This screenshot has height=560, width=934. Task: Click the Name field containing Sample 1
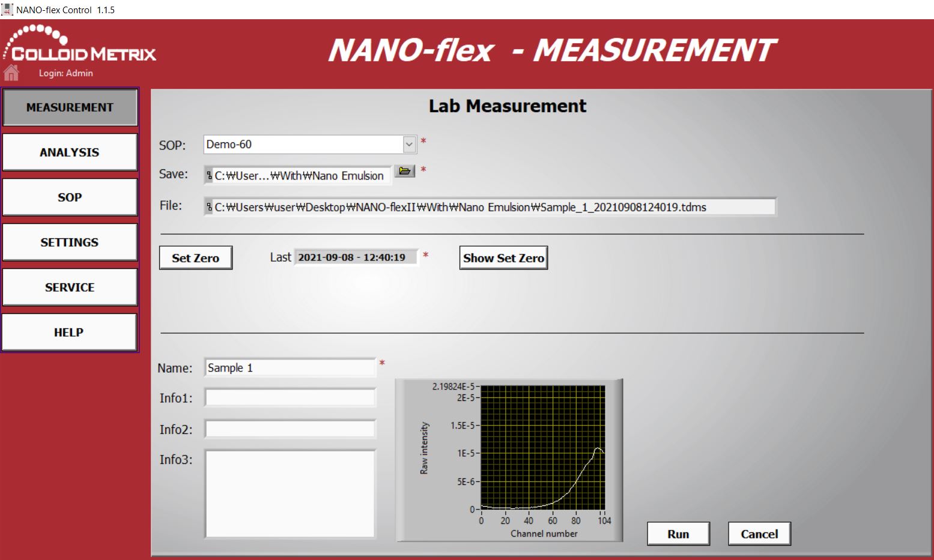[290, 368]
